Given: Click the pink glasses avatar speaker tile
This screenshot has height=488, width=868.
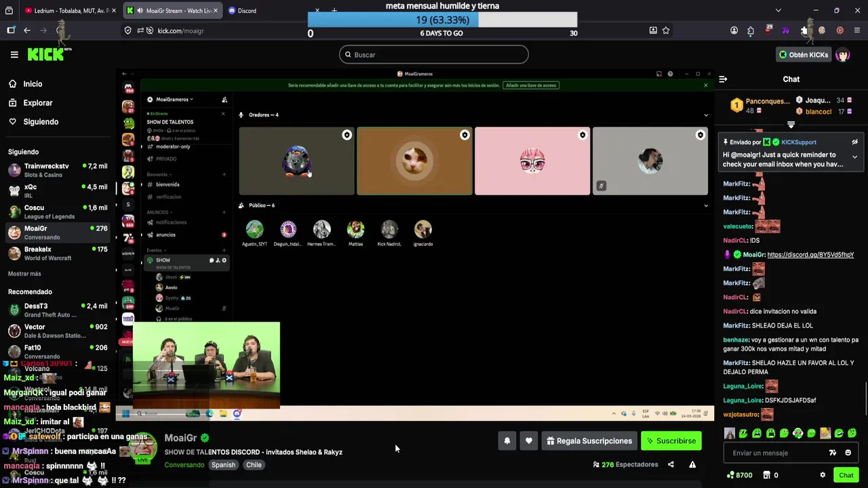Looking at the screenshot, I should pos(532,161).
